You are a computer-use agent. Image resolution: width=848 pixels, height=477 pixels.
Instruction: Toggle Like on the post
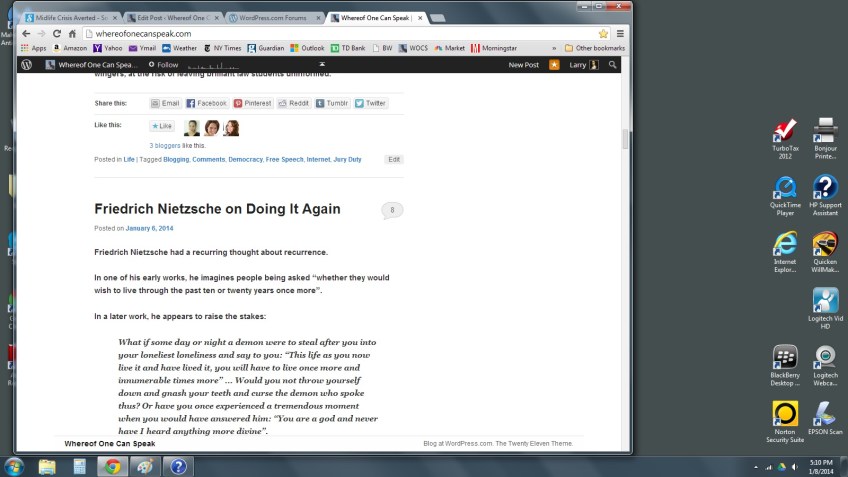(162, 127)
